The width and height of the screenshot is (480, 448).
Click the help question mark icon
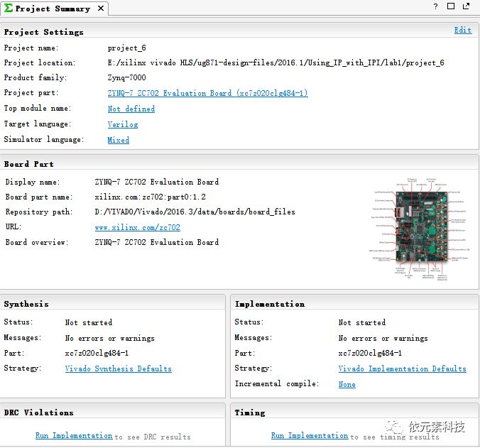(435, 6)
